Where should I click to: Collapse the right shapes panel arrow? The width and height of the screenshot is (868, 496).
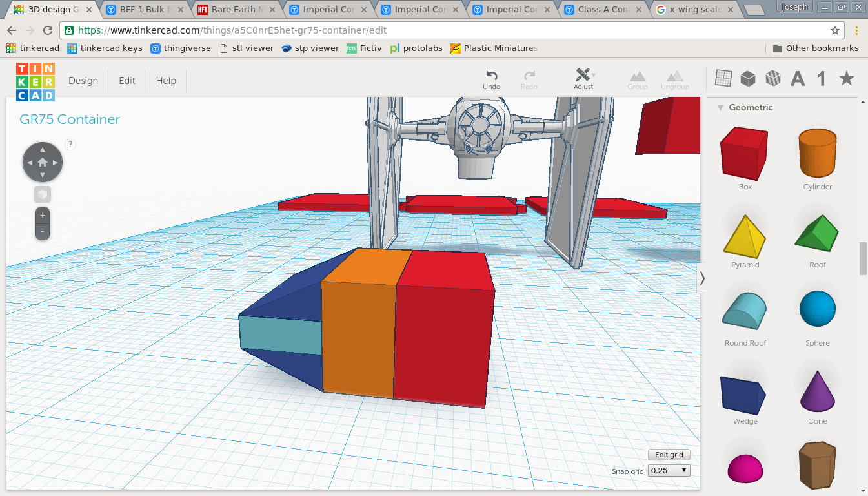[702, 278]
